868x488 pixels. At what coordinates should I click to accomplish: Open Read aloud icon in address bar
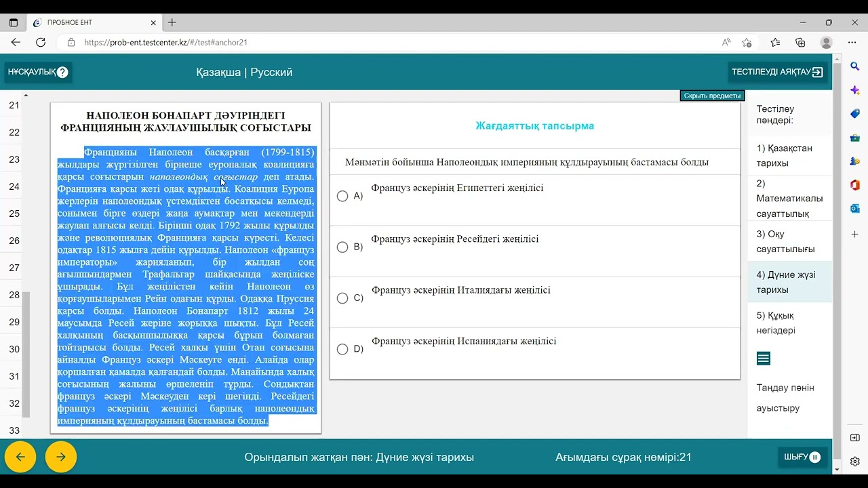726,42
